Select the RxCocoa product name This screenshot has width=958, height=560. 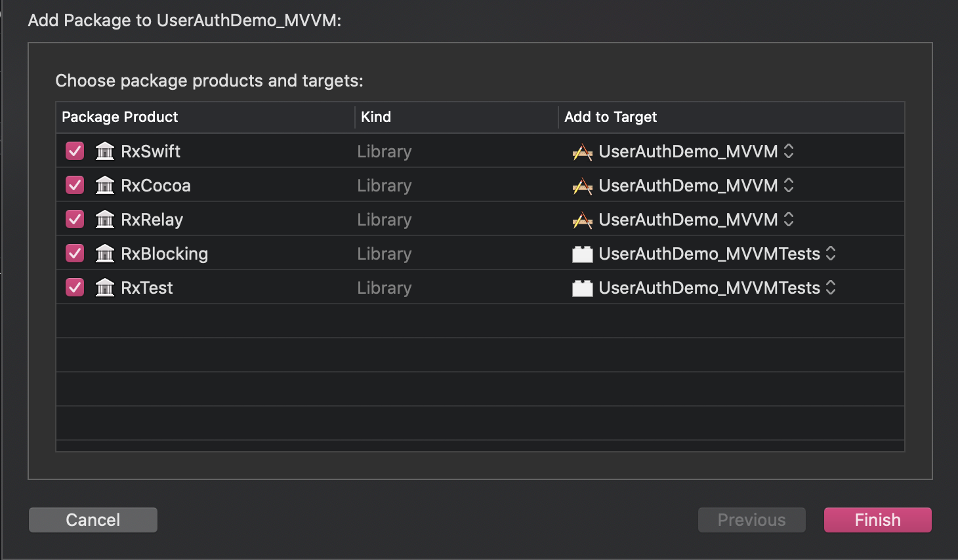pyautogui.click(x=156, y=186)
